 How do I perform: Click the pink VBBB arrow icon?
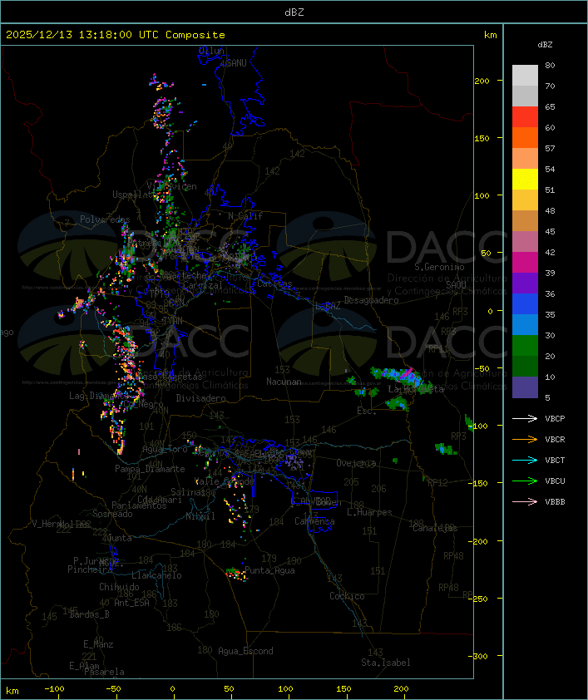[525, 501]
